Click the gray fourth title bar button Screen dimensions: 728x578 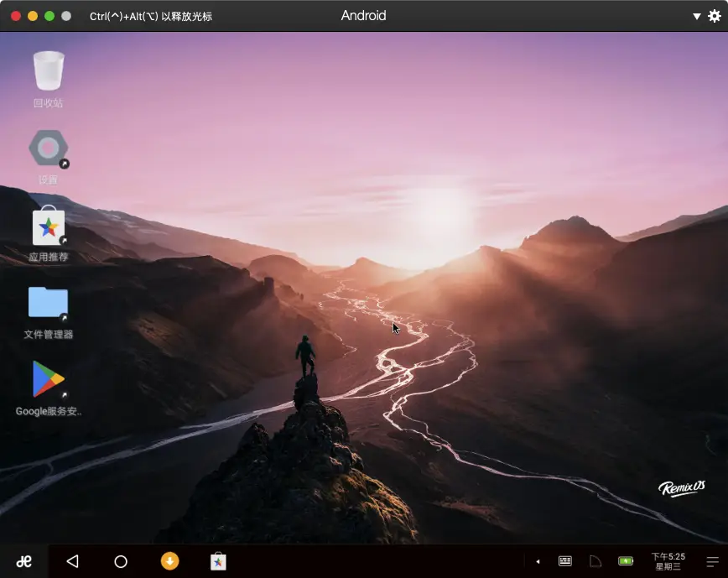(x=66, y=16)
